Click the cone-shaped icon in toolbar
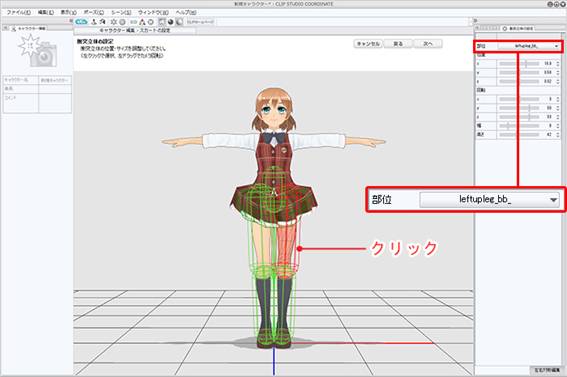Screen dimensions: 567x377 click(142, 22)
